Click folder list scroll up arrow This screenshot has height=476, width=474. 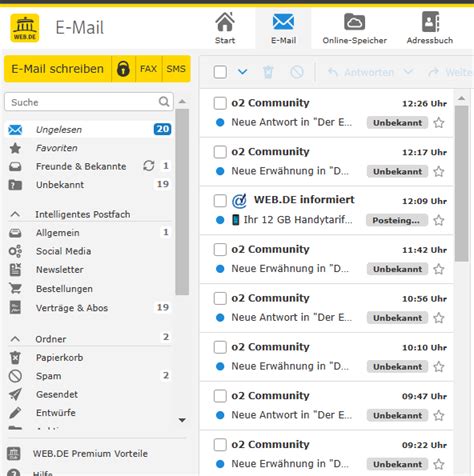coord(182,101)
